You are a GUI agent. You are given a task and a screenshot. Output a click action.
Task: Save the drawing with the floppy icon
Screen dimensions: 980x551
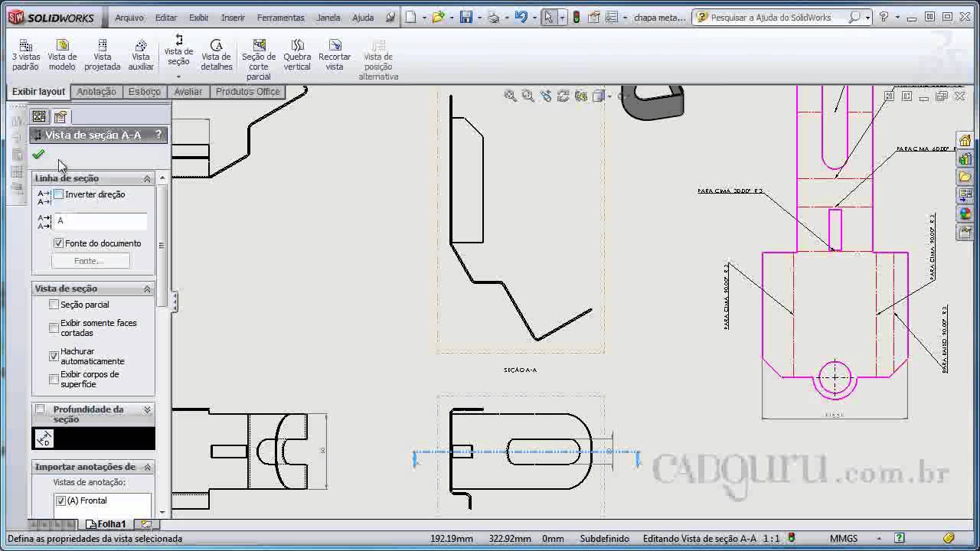click(x=465, y=17)
